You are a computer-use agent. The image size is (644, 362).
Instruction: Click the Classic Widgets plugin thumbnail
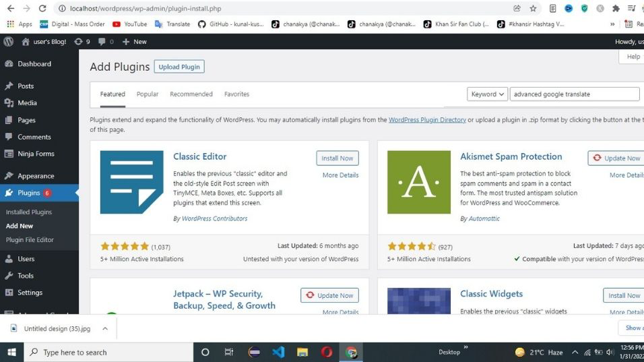419,301
